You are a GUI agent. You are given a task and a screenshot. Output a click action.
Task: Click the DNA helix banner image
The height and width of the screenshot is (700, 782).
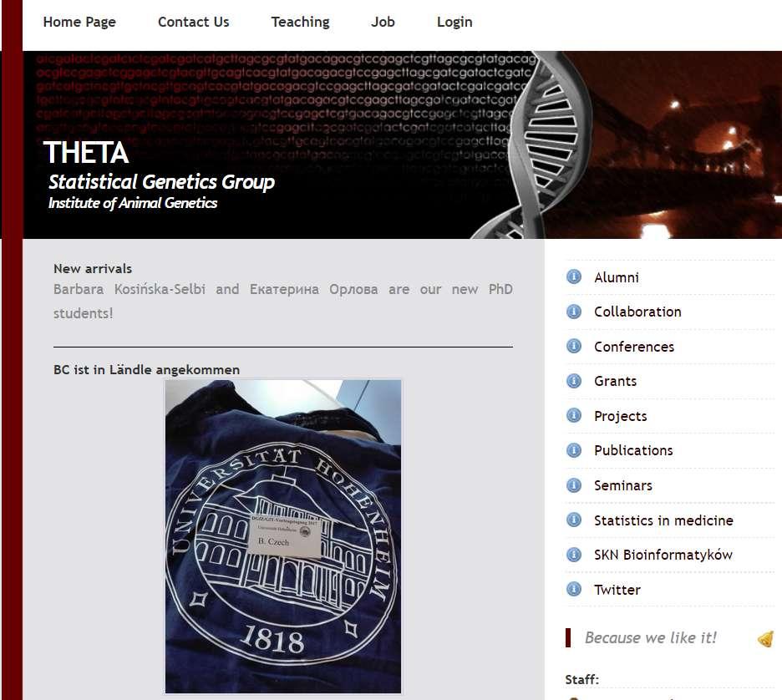tap(402, 145)
